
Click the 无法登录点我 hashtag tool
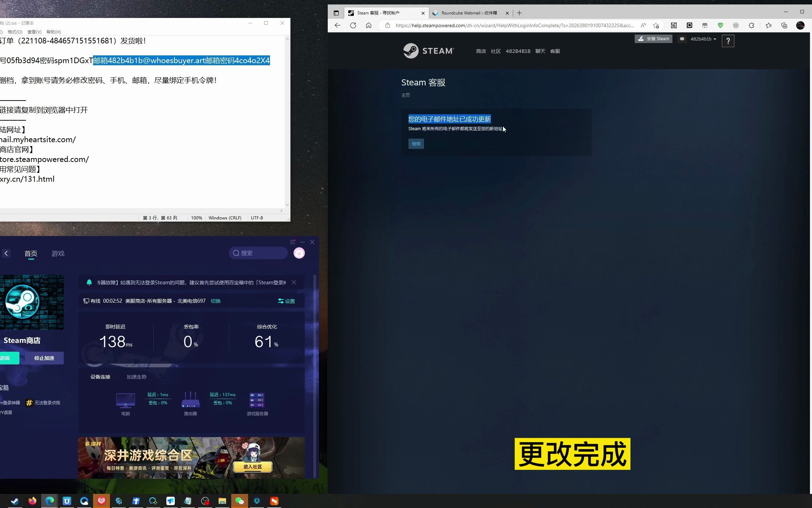43,403
